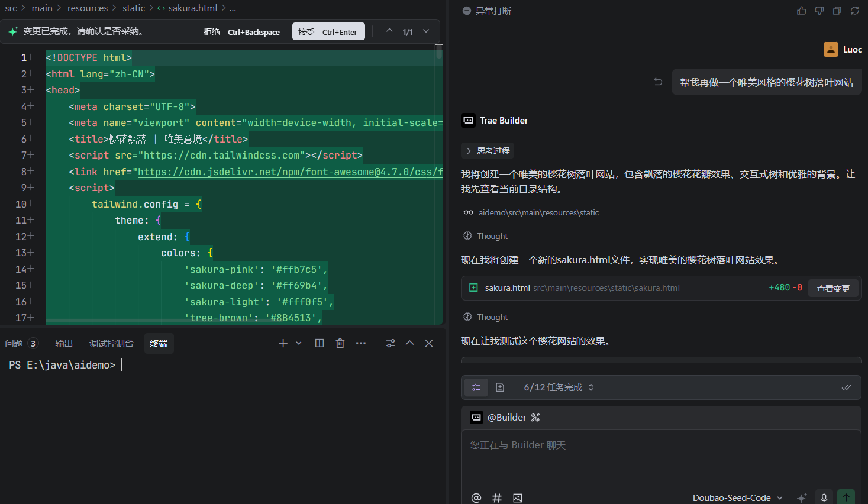Open the src breadcrumb folder
Screen dimensions: 868x504
[11, 8]
